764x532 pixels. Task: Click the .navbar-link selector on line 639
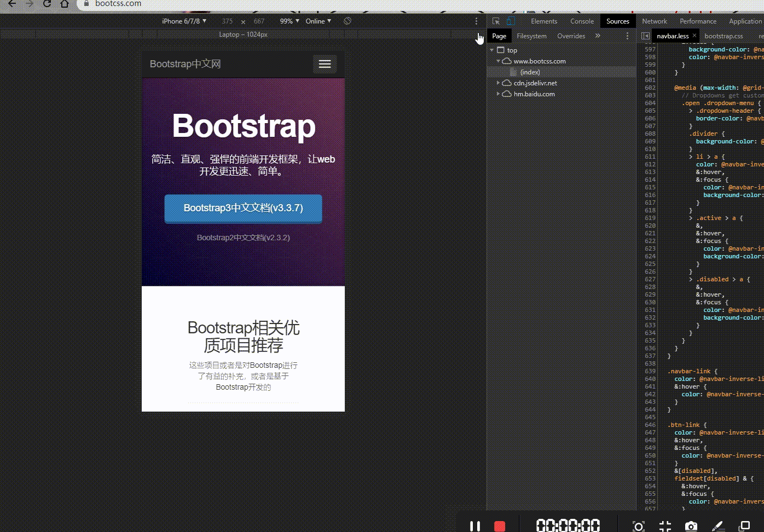[689, 371]
